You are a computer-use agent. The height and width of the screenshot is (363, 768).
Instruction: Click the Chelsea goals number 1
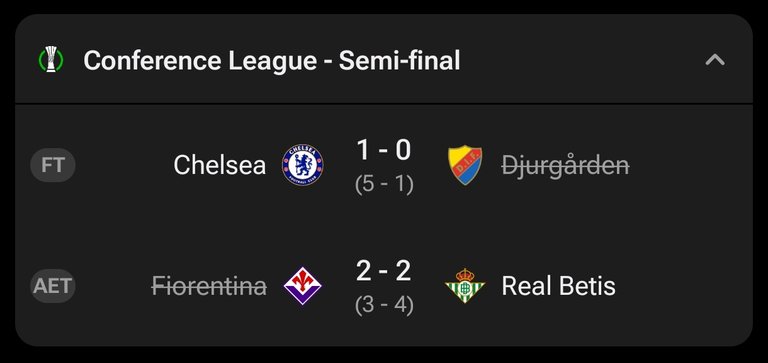[x=363, y=150]
